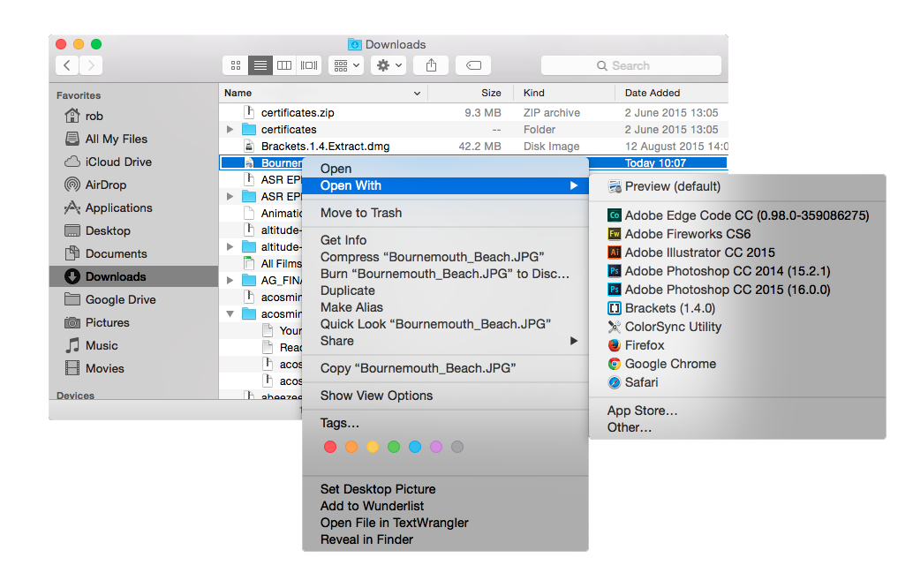This screenshot has width=913, height=588.
Task: Apply the purple tag
Action: (436, 447)
